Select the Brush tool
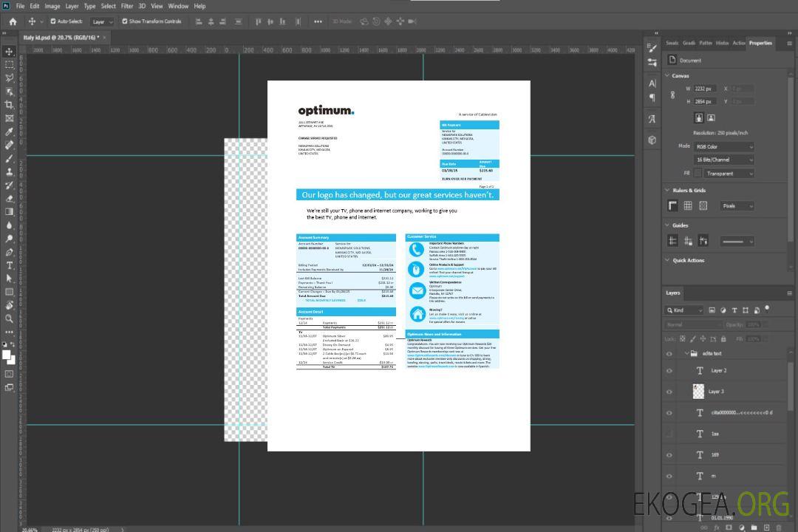The image size is (798, 532). tap(9, 158)
